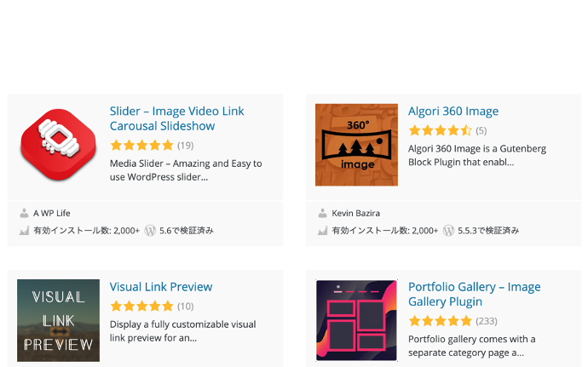
Task: Click the A WP Life author name
Action: pos(52,213)
